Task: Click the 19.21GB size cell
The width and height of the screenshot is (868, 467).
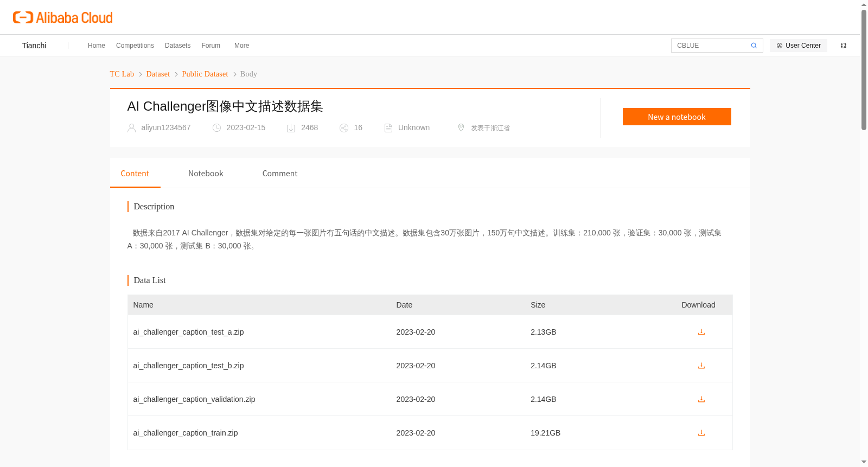Action: pos(546,433)
